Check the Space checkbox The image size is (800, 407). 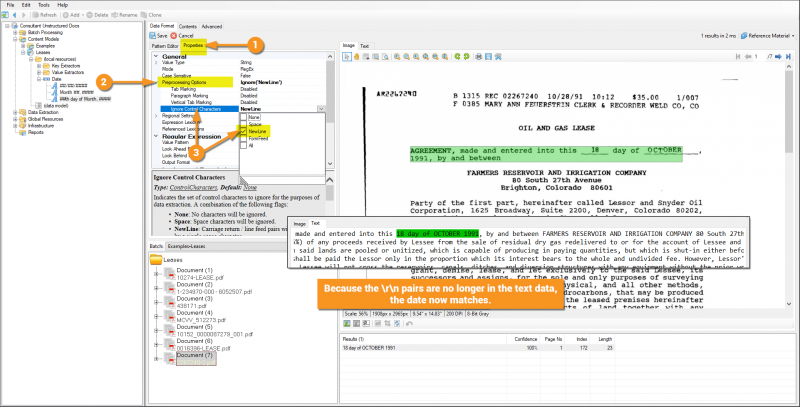(243, 124)
